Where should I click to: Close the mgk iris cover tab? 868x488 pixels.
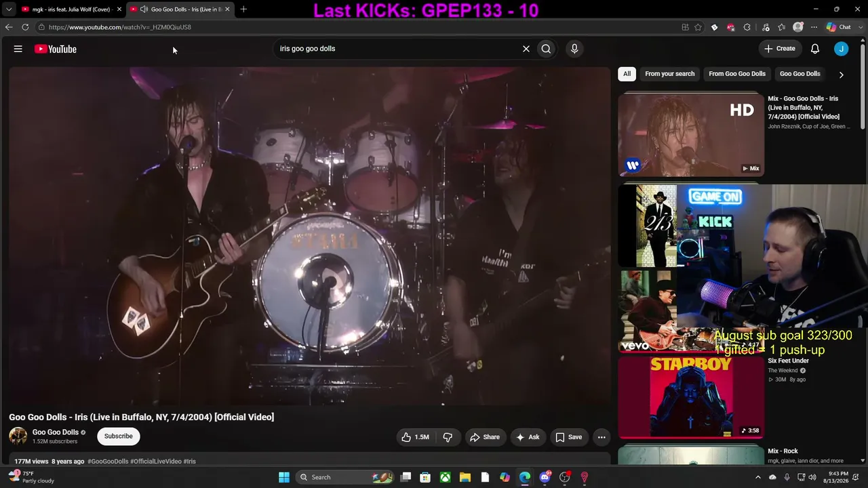pyautogui.click(x=119, y=9)
